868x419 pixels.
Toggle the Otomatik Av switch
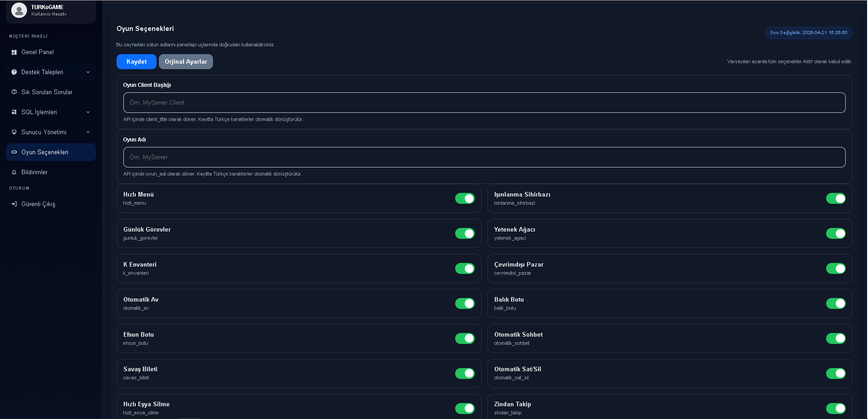[x=465, y=303]
